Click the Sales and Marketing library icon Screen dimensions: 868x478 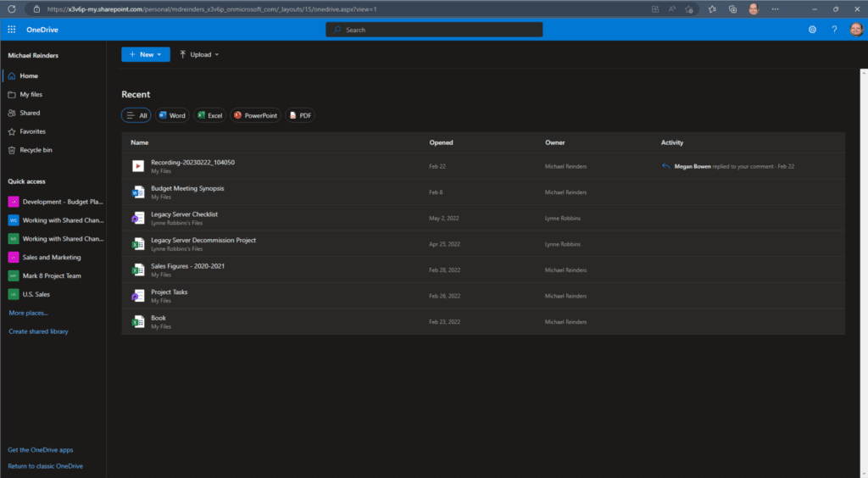(x=14, y=258)
